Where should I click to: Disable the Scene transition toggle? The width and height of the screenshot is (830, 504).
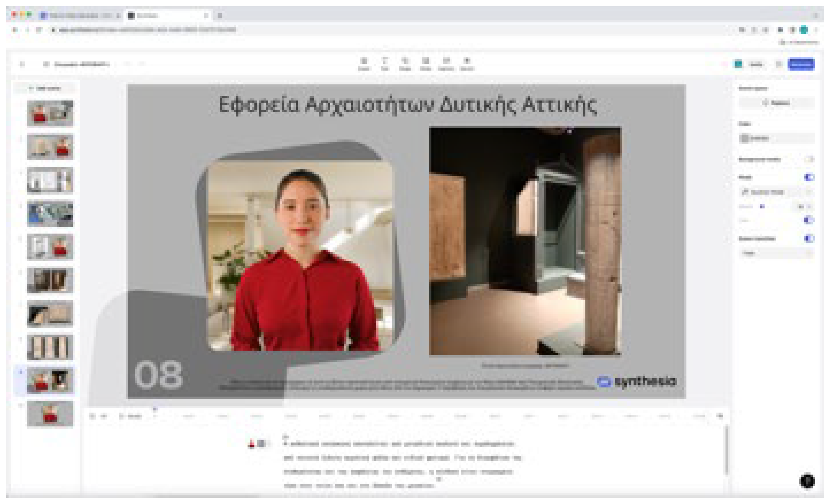[808, 238]
